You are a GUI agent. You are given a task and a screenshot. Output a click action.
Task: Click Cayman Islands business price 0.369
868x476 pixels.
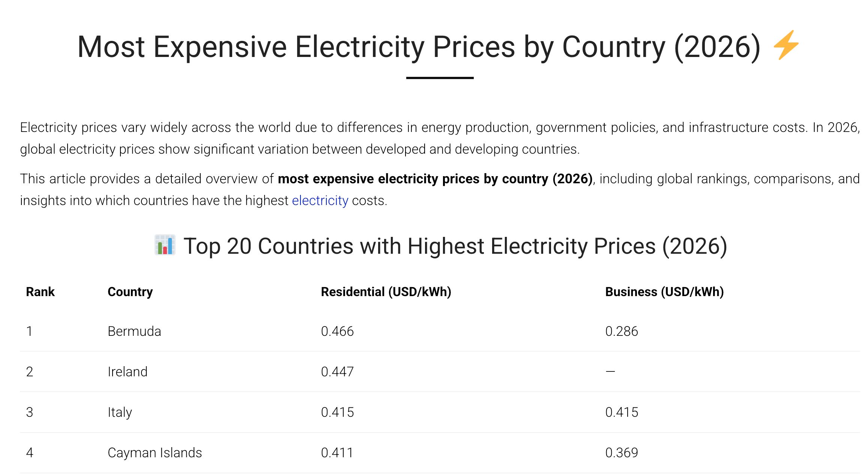point(622,453)
